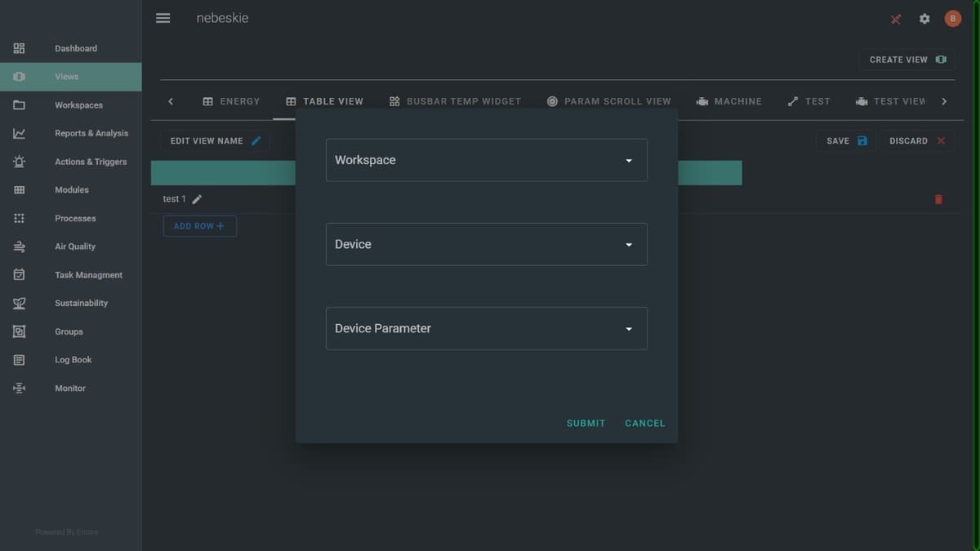Open the Log Book page
Screen dimensions: 980x551
73,360
